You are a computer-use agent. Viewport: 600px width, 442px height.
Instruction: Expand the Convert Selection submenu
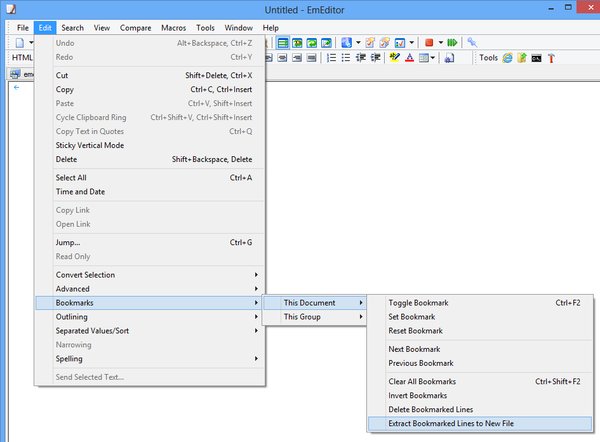85,275
